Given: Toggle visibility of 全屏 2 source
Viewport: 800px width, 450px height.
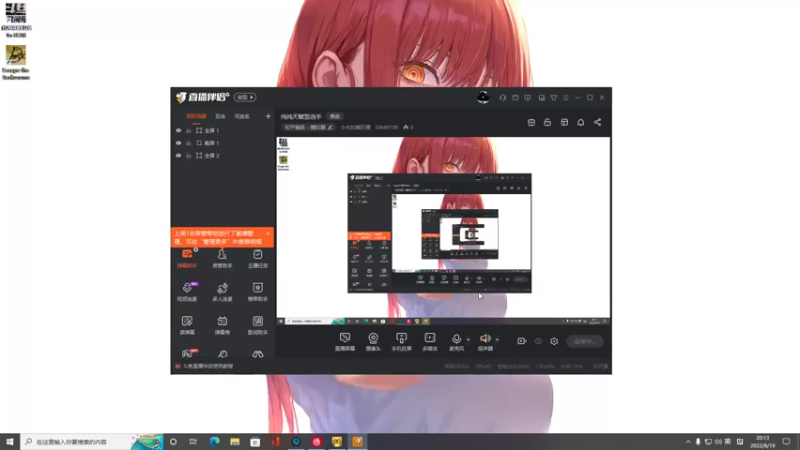Looking at the screenshot, I should point(178,156).
